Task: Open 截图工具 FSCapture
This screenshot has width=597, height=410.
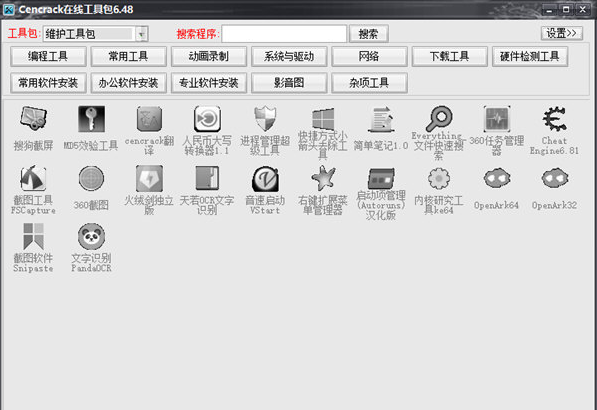Action: pos(34,178)
